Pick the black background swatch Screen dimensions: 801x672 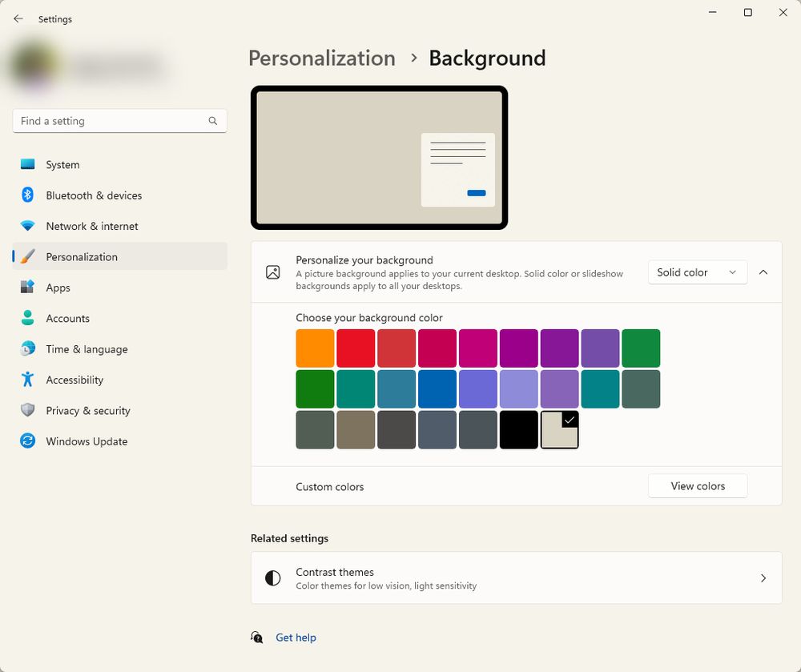518,430
